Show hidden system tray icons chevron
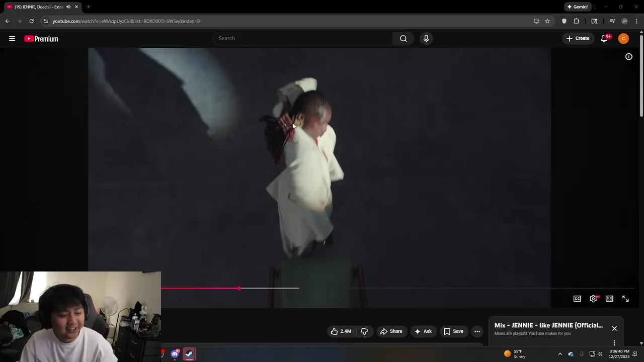This screenshot has width=644, height=362. pos(560,354)
